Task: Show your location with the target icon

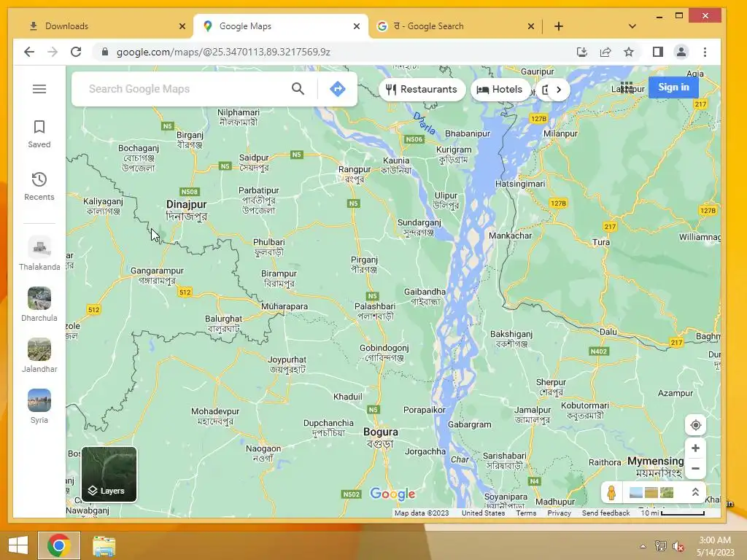Action: point(695,425)
